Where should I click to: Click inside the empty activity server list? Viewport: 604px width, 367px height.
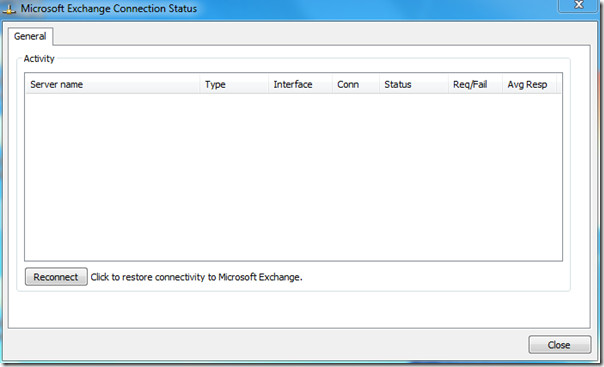coord(293,177)
